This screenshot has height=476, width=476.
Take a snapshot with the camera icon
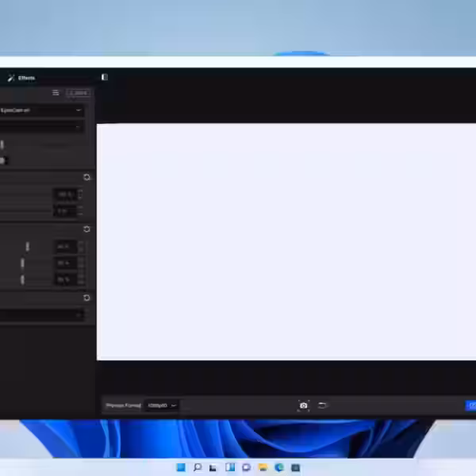click(x=303, y=405)
